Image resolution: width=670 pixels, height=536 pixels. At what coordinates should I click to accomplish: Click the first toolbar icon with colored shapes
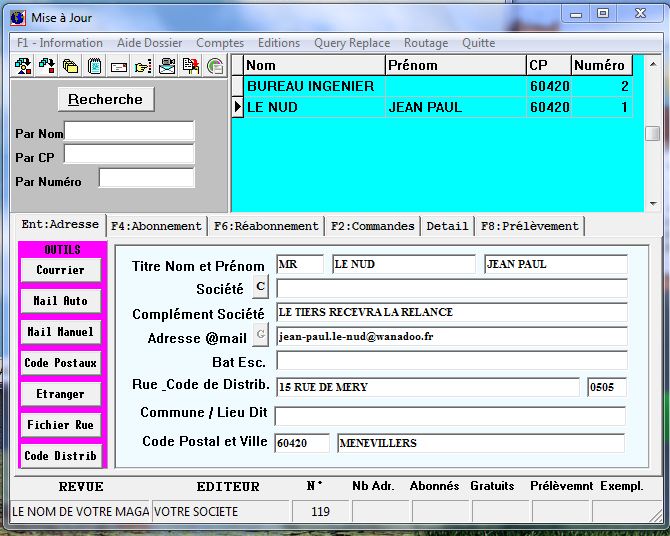[x=22, y=67]
